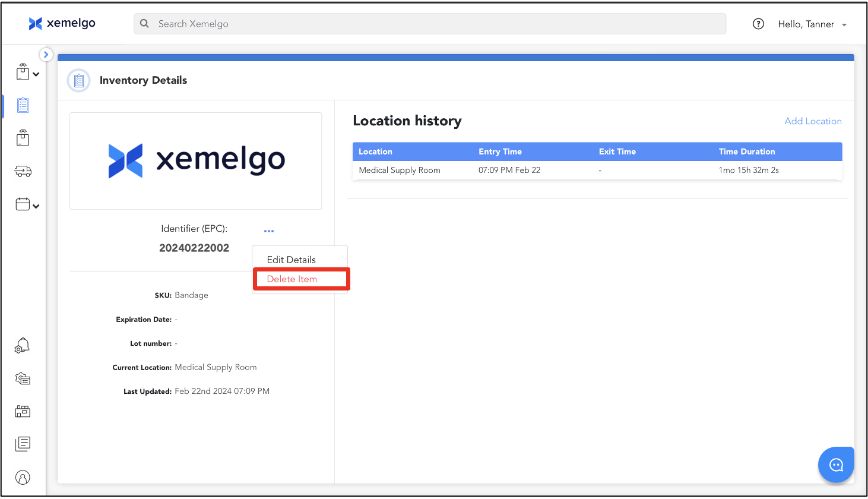The image size is (868, 499).
Task: Focus the Search Xemelgo field
Action: (430, 24)
